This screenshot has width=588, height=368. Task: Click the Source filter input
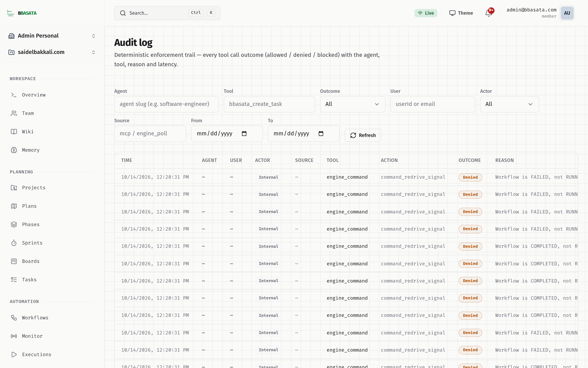[x=150, y=134]
